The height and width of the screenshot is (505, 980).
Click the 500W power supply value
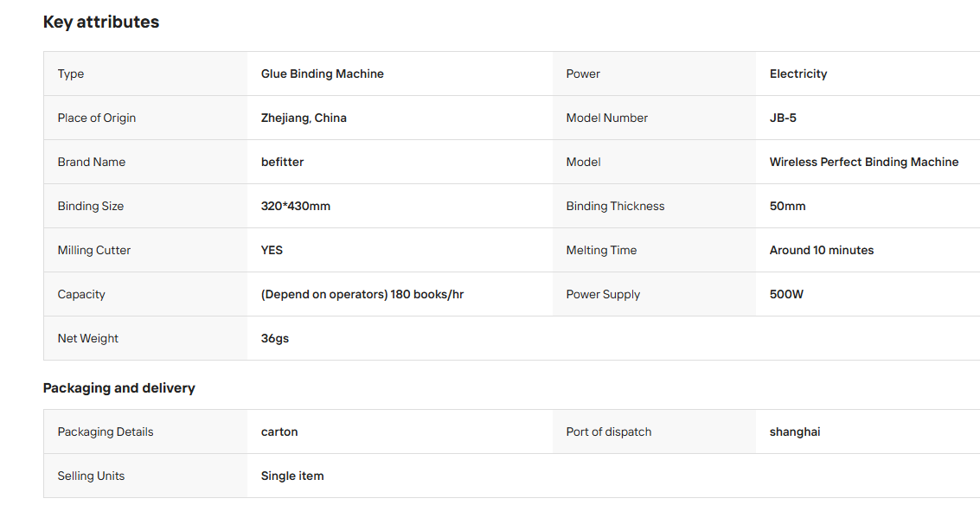[x=786, y=294]
